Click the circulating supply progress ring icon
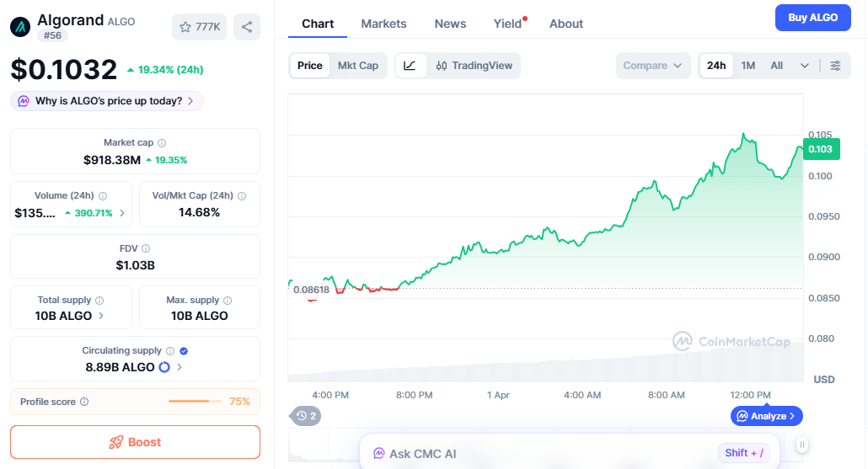This screenshot has width=868, height=469. [164, 366]
